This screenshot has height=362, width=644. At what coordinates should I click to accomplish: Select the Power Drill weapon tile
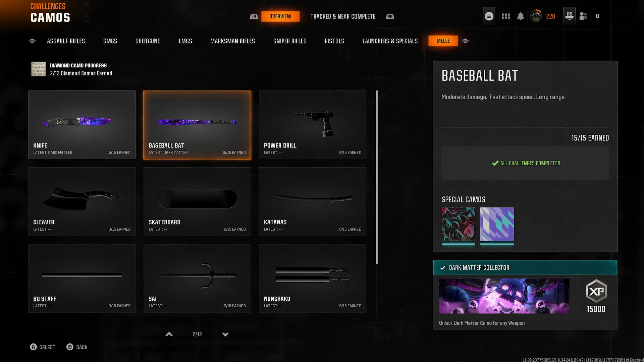[312, 125]
